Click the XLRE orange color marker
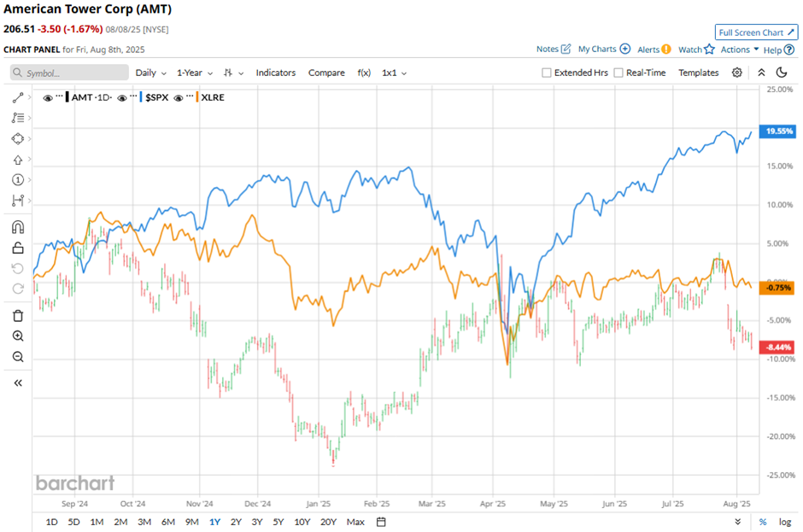 click(197, 97)
